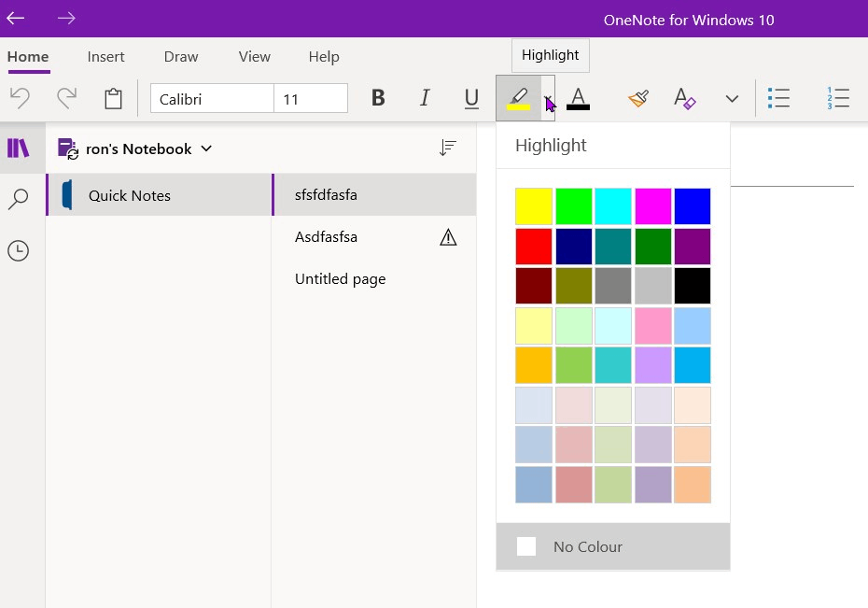Switch to the Help tab
Screen dimensions: 868x608
point(324,56)
